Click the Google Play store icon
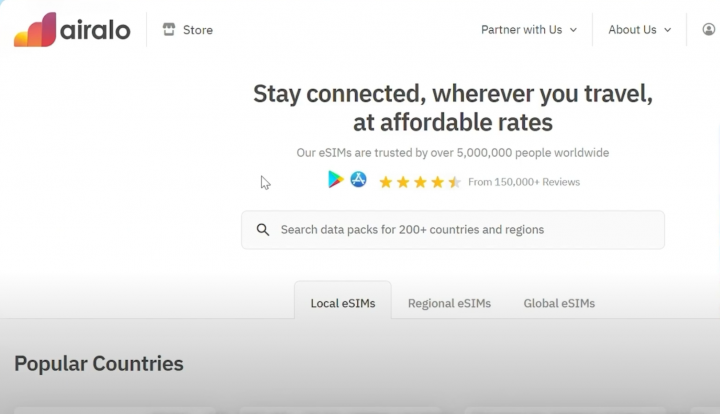 click(x=336, y=180)
